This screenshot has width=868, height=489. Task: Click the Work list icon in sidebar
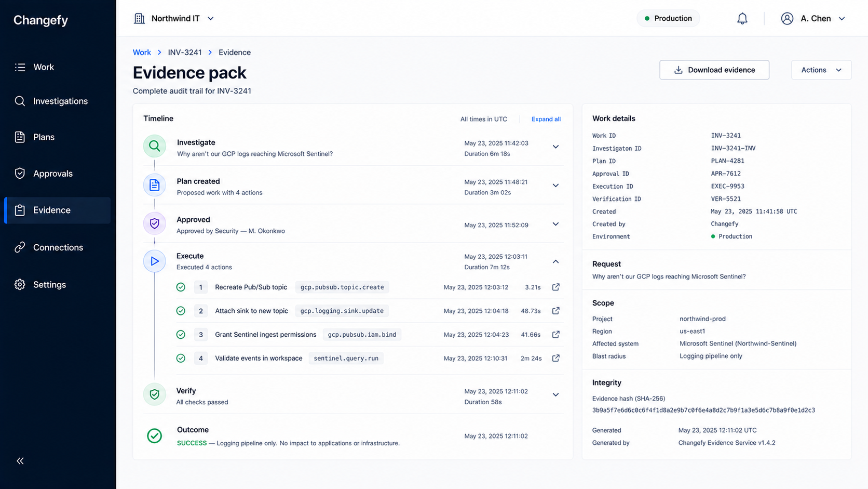click(x=20, y=67)
